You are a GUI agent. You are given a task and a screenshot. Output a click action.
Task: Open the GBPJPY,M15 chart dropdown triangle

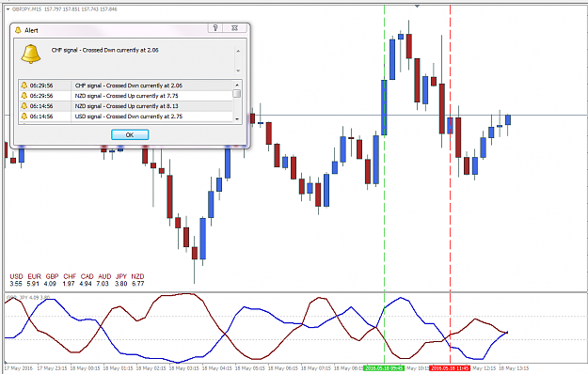8,9
